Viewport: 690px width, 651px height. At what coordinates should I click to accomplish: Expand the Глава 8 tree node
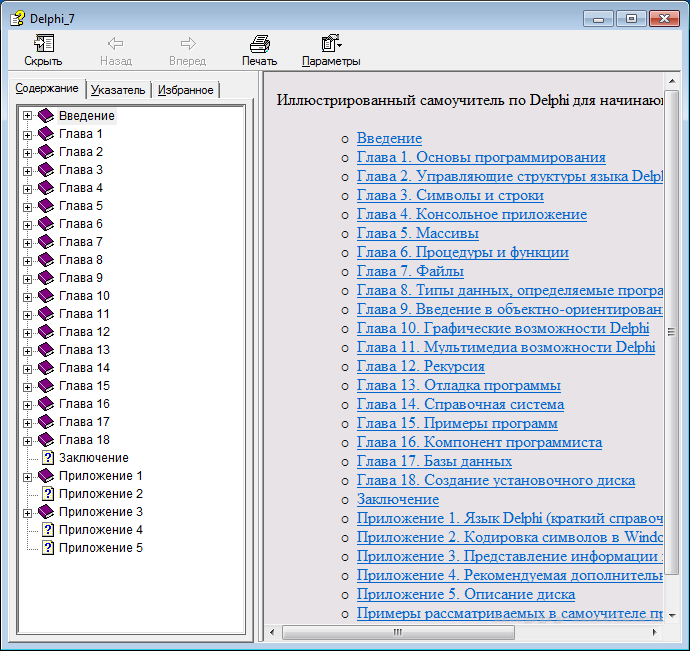coord(27,261)
